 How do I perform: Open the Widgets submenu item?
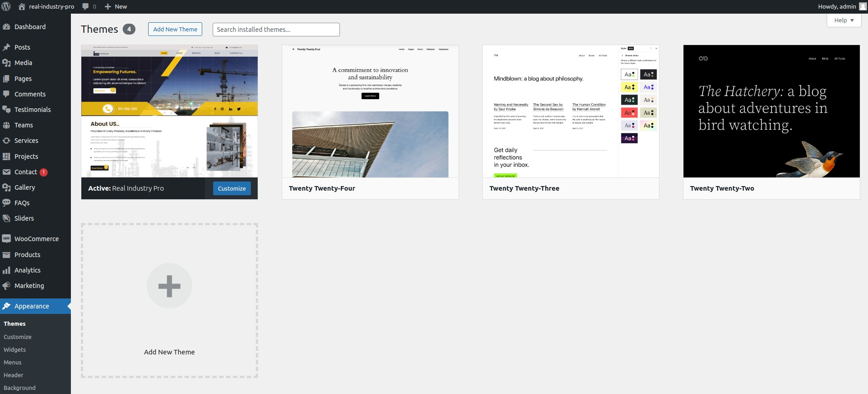[15, 350]
